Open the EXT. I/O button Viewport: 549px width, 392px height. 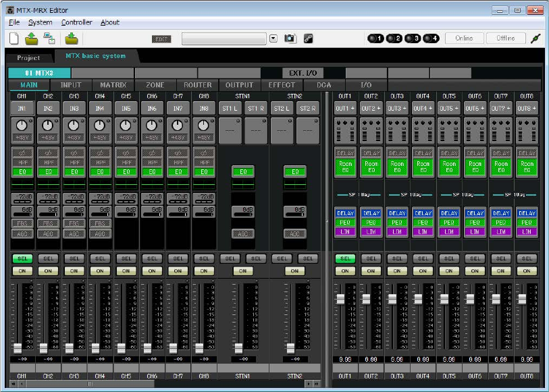303,73
